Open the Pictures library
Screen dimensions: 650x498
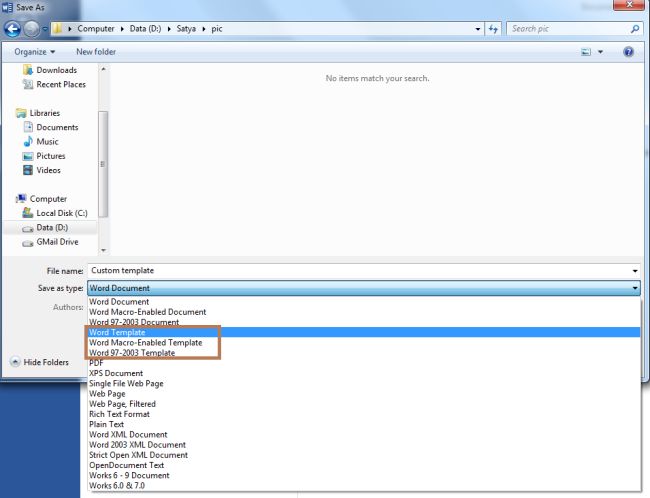pyautogui.click(x=44, y=156)
